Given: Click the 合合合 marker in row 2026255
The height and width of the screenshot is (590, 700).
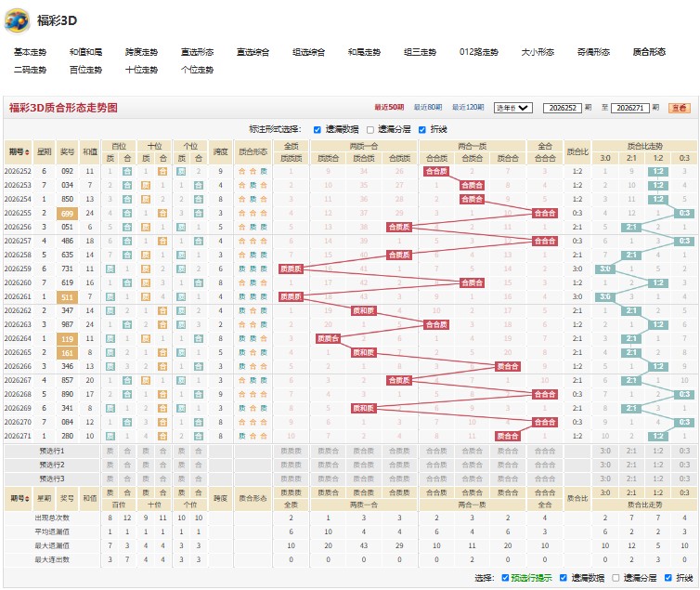Looking at the screenshot, I should 545,213.
